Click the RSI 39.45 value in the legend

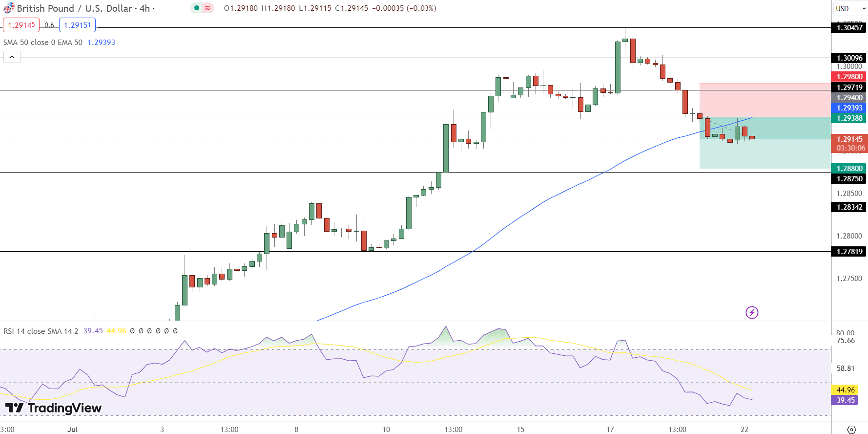click(93, 331)
